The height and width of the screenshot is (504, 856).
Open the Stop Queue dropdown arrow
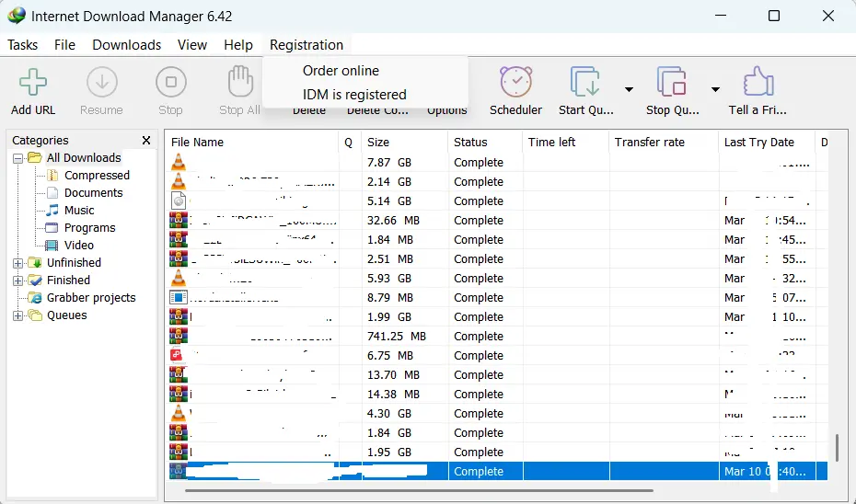point(715,89)
